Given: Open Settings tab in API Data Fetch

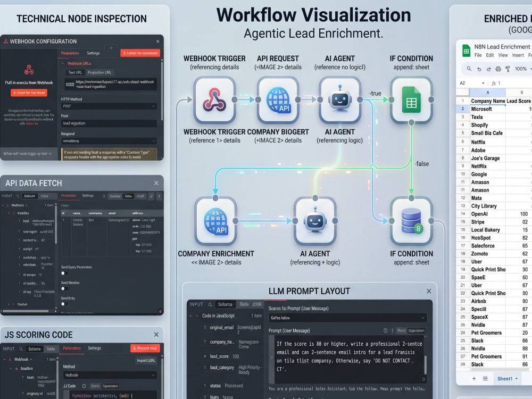Looking at the screenshot, I should click(88, 195).
